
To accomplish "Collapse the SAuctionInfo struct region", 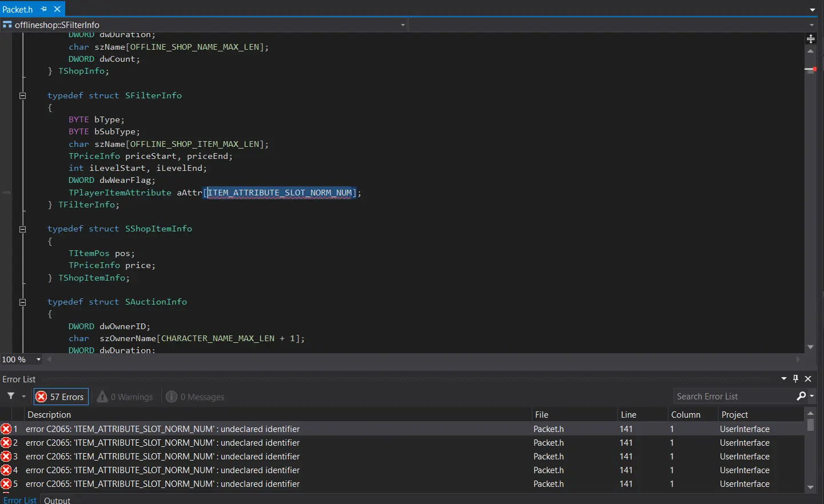I will point(23,302).
